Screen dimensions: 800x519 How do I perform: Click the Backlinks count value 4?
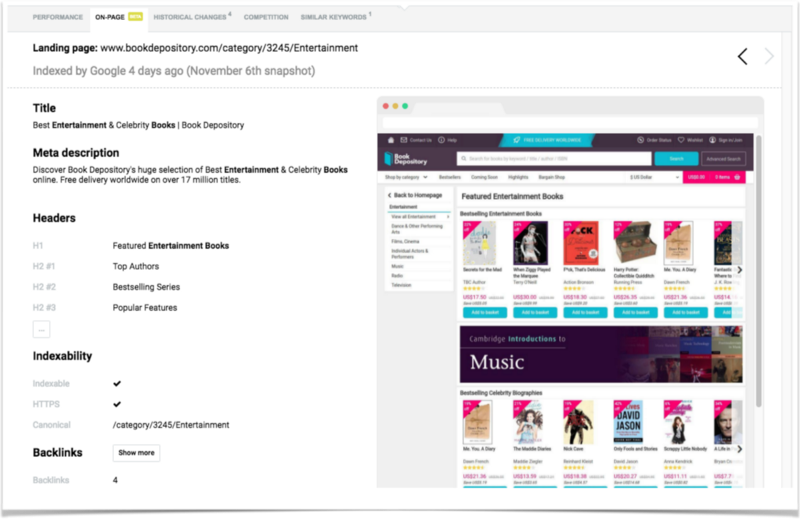115,480
